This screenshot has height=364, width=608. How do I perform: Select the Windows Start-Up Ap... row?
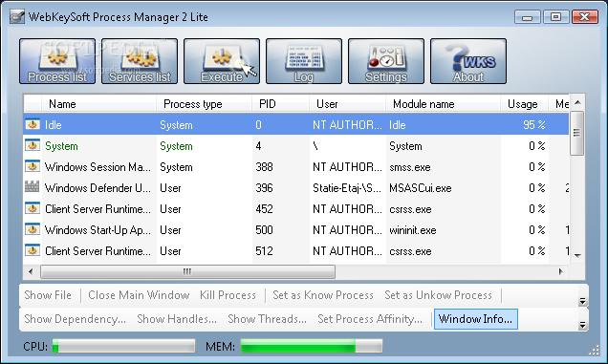[x=295, y=230]
